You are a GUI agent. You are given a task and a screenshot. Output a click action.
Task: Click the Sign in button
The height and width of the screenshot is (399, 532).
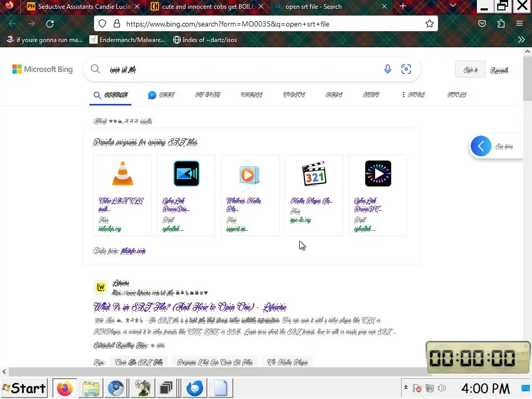point(470,70)
